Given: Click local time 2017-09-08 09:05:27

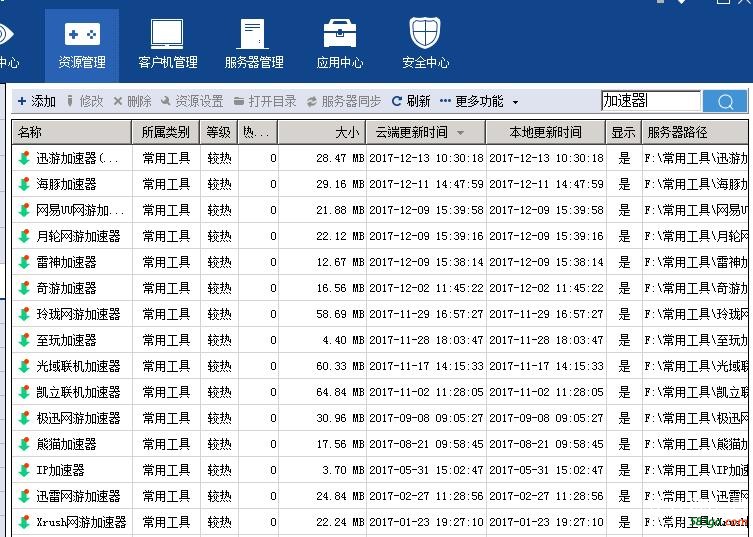Looking at the screenshot, I should tap(546, 418).
